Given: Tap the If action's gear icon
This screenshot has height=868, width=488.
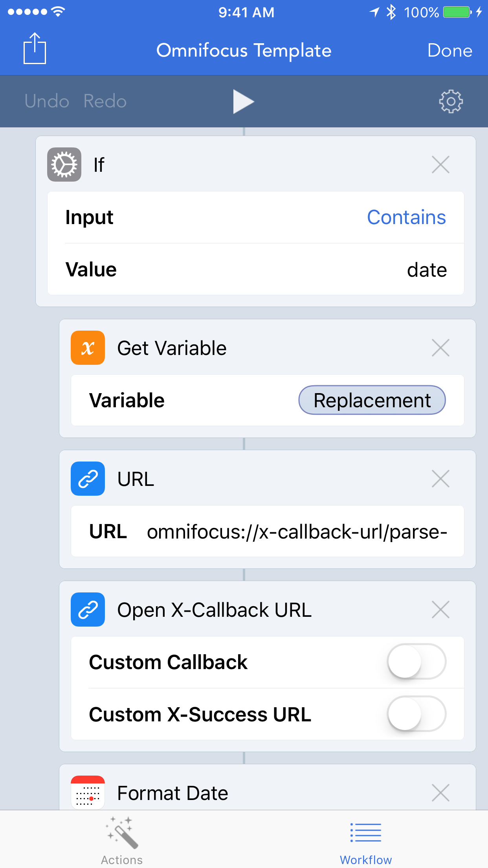Looking at the screenshot, I should tap(64, 165).
